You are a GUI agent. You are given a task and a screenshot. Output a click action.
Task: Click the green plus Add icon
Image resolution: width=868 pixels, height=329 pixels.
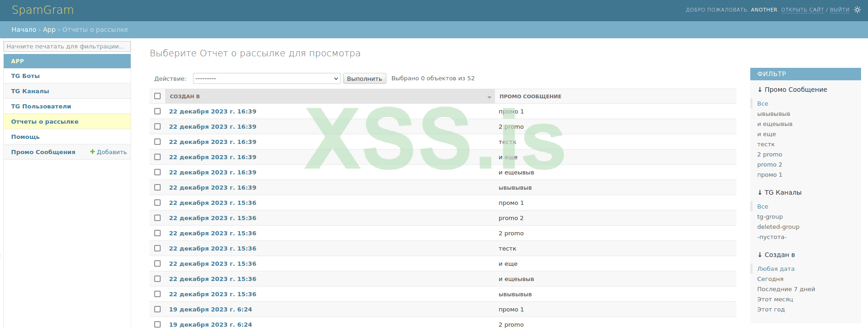pyautogui.click(x=92, y=152)
